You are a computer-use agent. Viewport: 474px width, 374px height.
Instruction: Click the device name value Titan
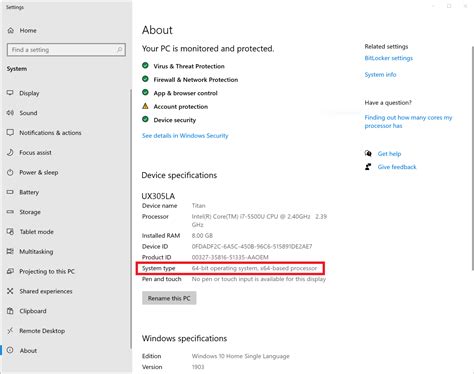[x=199, y=206]
